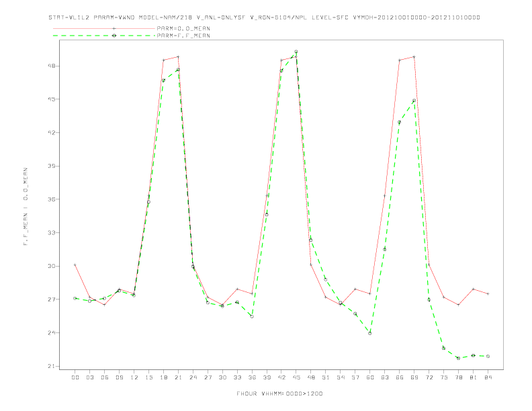Select legend entry PARM=O.O_MEAN
The image size is (532, 411).
click(x=183, y=28)
